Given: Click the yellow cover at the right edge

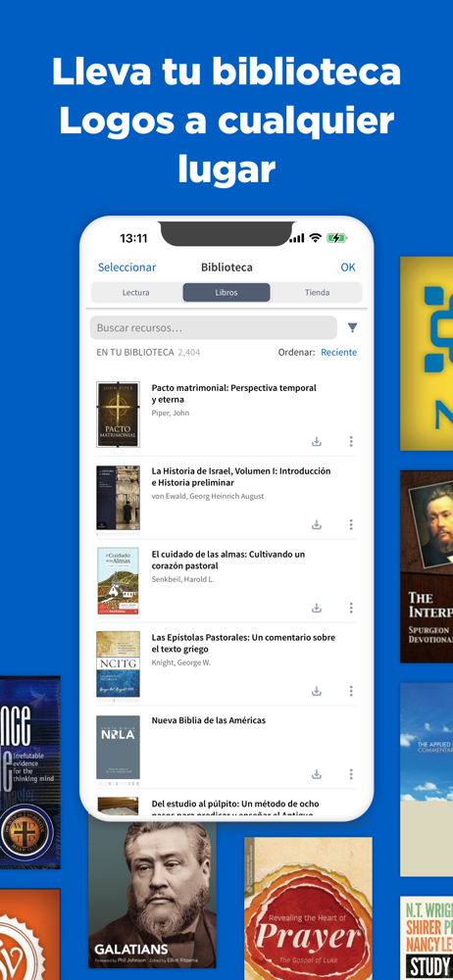Looking at the screenshot, I should [x=427, y=353].
